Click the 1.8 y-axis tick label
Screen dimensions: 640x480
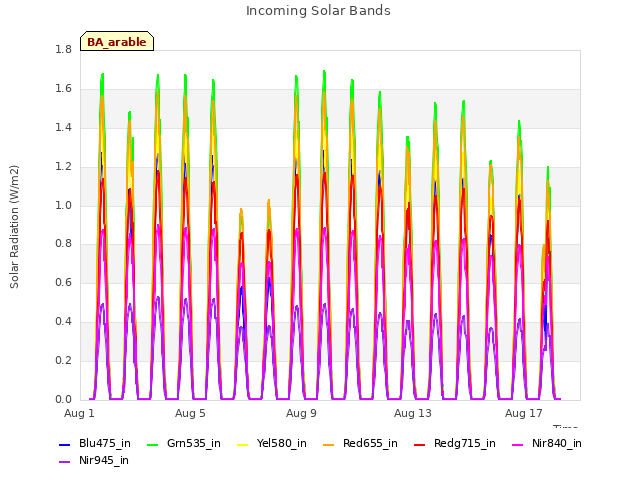[63, 50]
